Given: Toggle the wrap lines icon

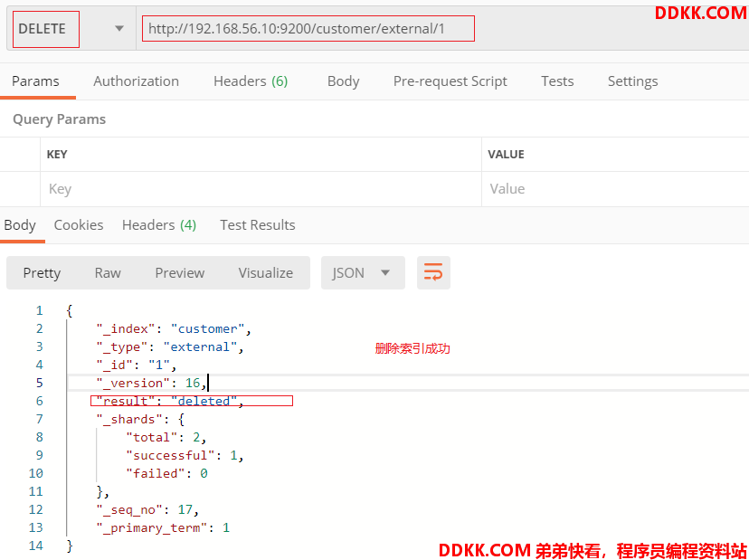Looking at the screenshot, I should (x=433, y=273).
